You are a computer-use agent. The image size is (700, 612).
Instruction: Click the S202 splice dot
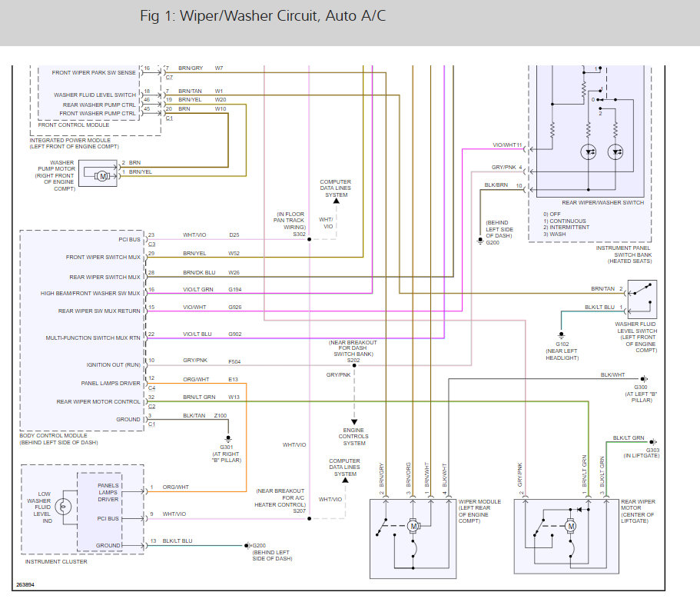point(354,365)
